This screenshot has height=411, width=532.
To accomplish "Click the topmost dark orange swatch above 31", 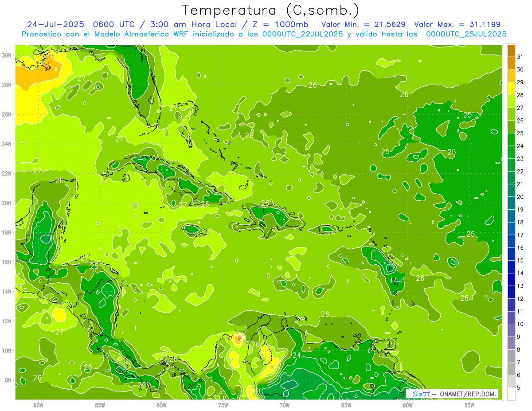I will click(x=511, y=50).
